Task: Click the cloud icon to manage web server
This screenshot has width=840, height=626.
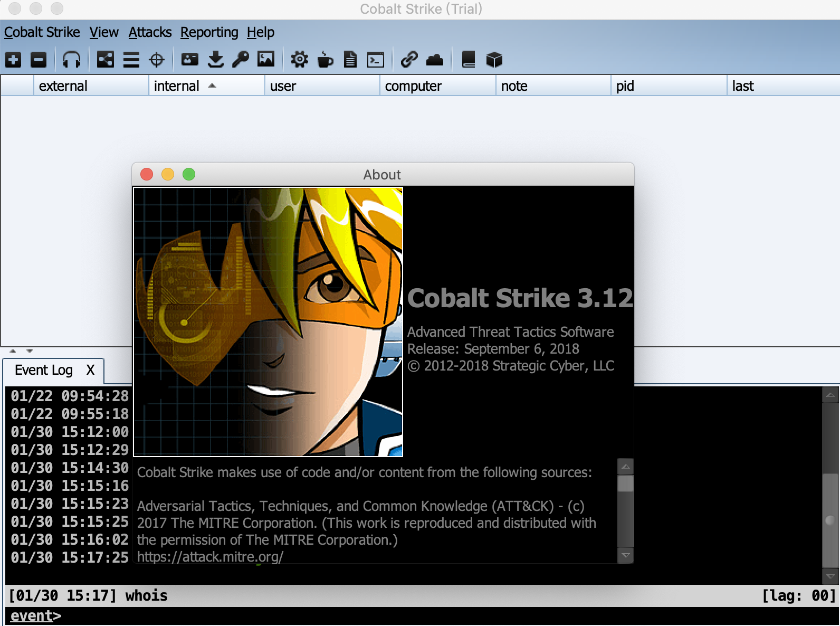Action: [435, 60]
